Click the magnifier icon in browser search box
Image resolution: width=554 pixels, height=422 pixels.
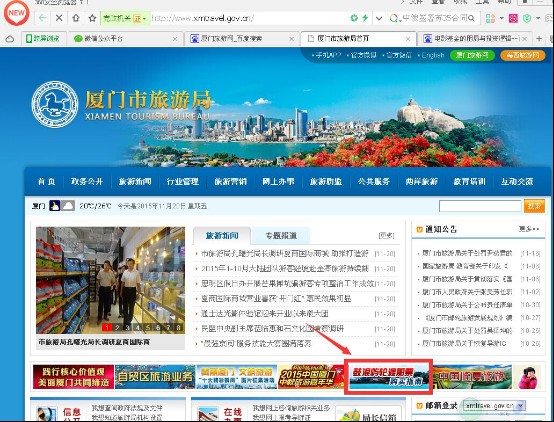(471, 18)
